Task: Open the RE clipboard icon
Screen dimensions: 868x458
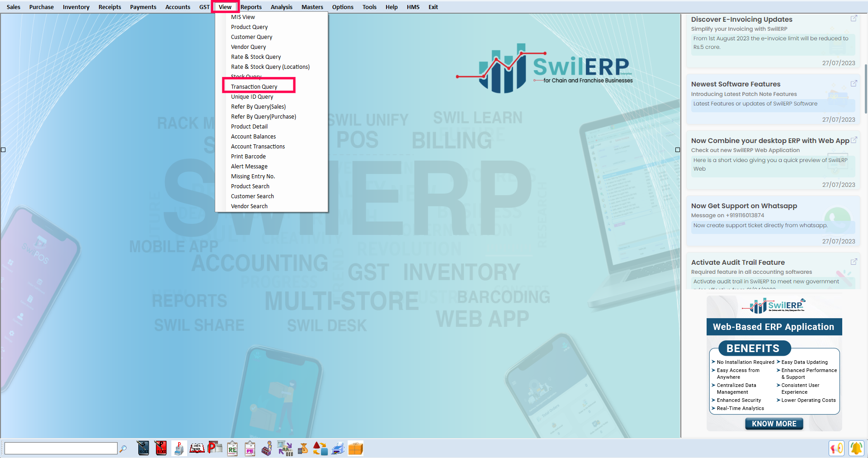Action: coord(232,448)
